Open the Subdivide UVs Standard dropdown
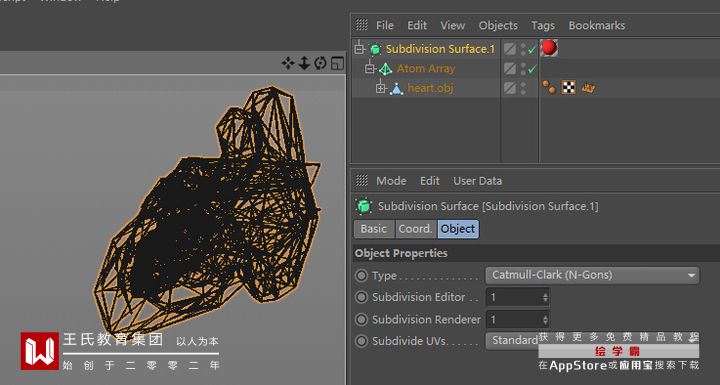 point(512,340)
